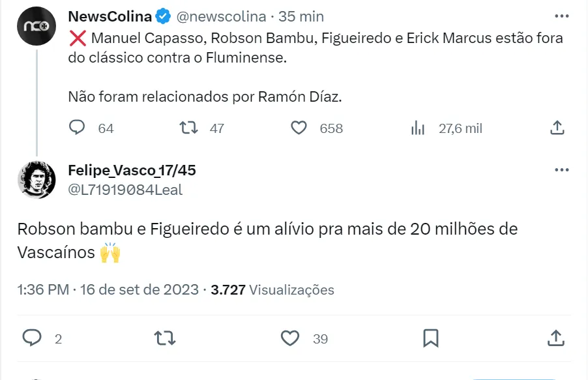This screenshot has width=588, height=380.
Task: View analytics of the NewsColina tweet
Action: (418, 128)
